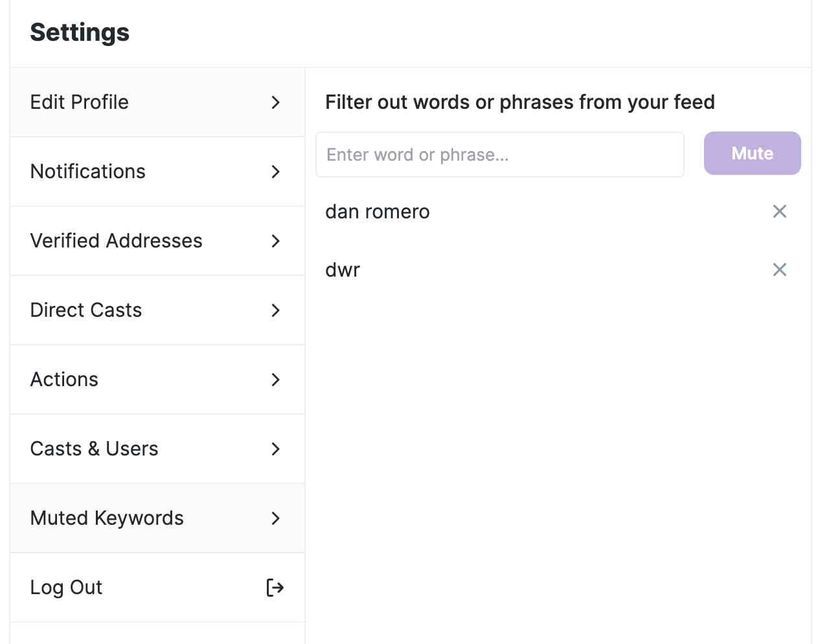829x644 pixels.
Task: Open Edit Profile settings
Action: 80,102
